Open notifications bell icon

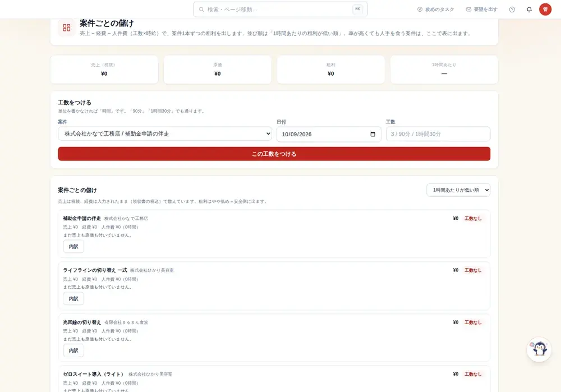pos(529,10)
